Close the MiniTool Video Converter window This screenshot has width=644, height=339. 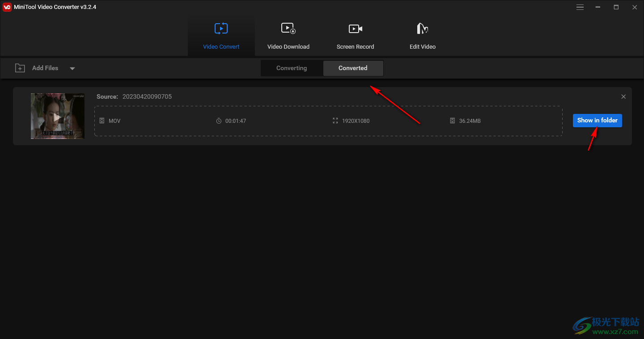635,7
